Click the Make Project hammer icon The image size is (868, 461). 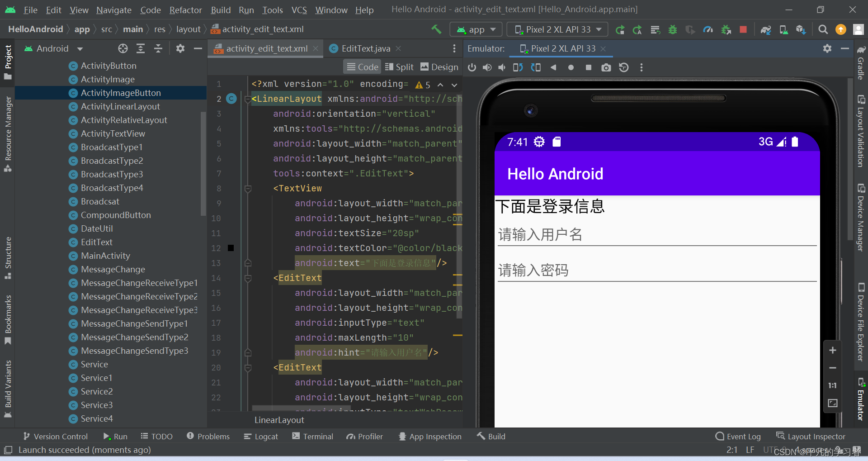(436, 29)
